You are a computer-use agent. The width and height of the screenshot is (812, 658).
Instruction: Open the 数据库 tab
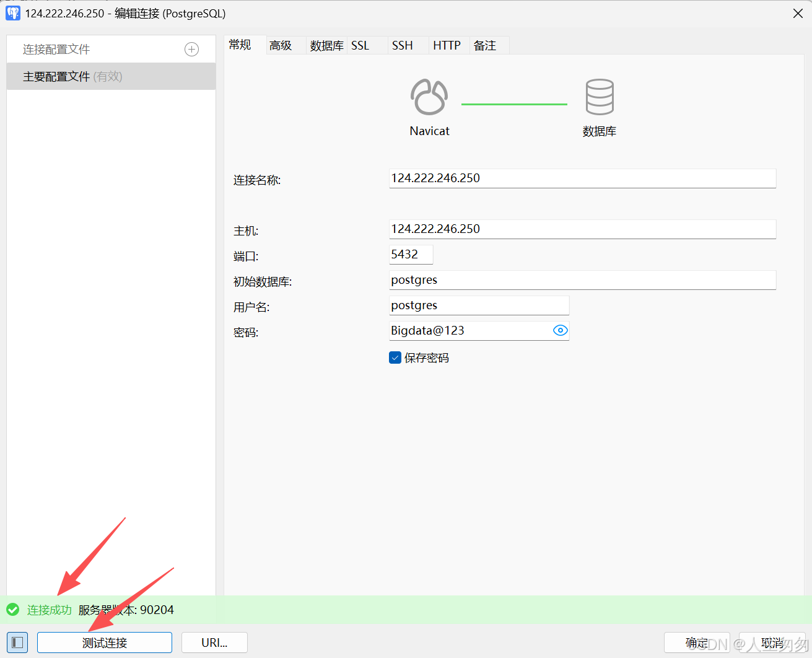click(326, 45)
